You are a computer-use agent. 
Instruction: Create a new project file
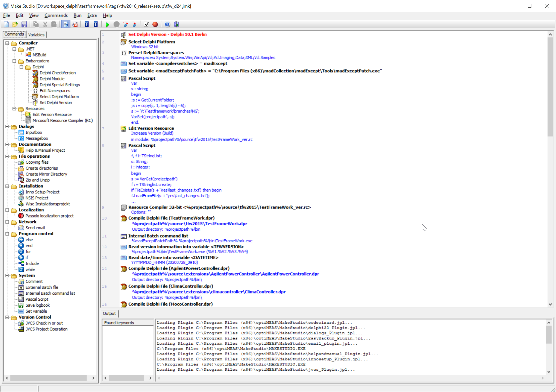tap(6, 24)
